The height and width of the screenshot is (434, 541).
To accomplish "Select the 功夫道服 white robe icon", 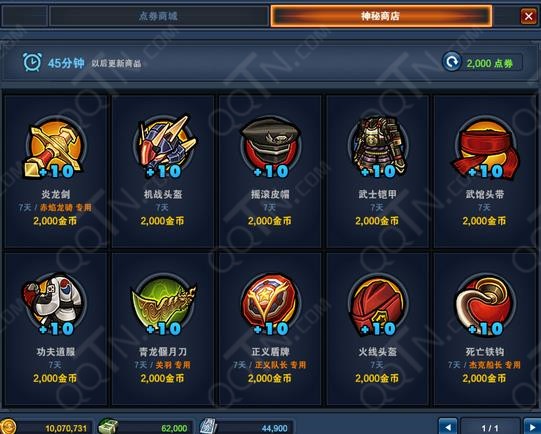I will click(x=55, y=305).
